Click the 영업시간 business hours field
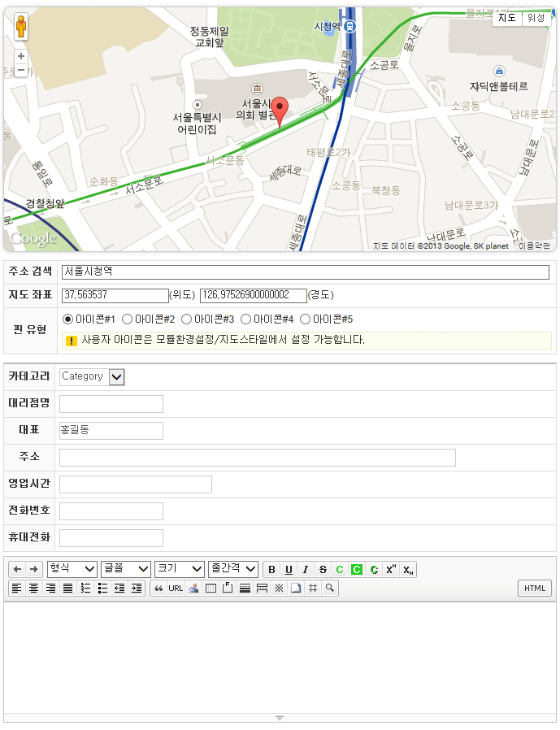Screen dimensions: 560x730 click(x=136, y=484)
